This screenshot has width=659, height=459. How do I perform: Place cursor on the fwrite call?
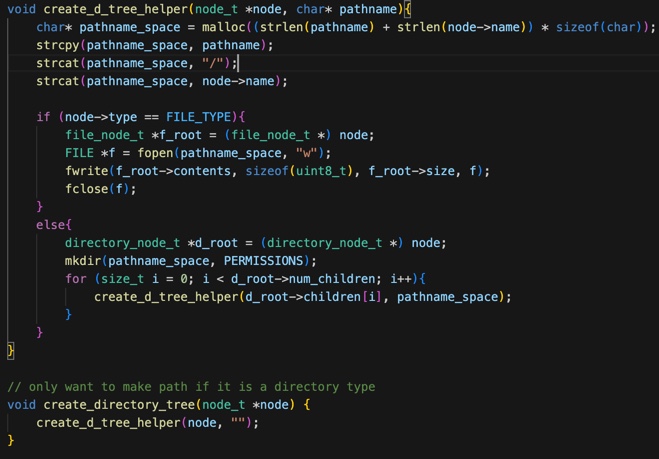[87, 171]
